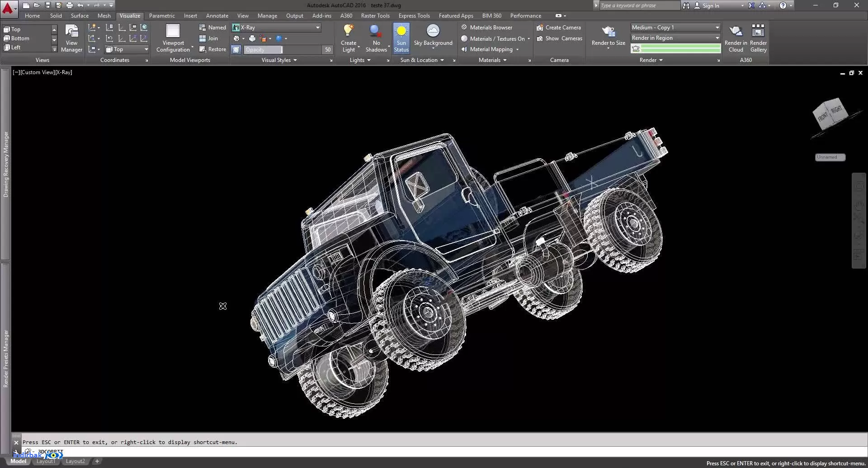The width and height of the screenshot is (868, 468).
Task: Open the Home ribbon tab
Action: [x=32, y=15]
